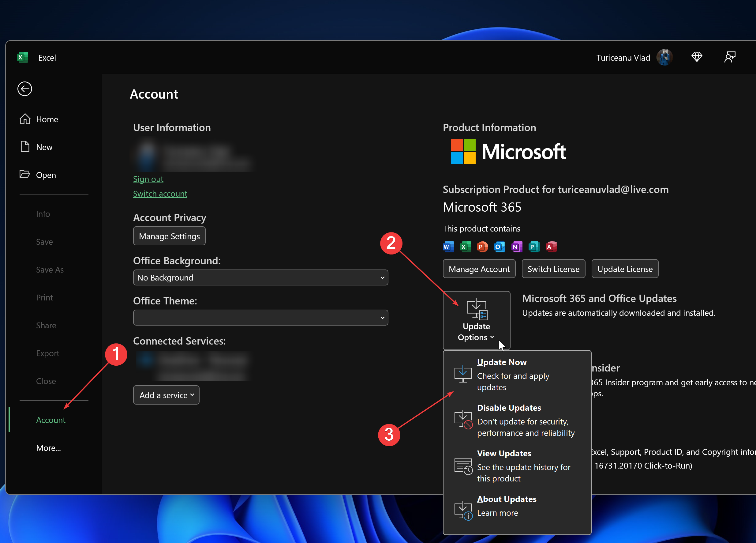The width and height of the screenshot is (756, 543).
Task: Select the Account sidebar item
Action: tap(51, 420)
